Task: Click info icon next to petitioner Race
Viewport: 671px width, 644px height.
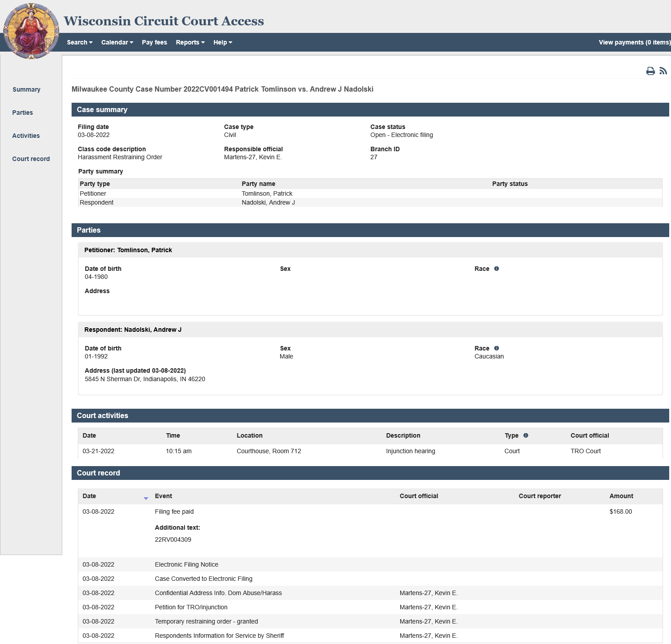Action: (x=497, y=269)
